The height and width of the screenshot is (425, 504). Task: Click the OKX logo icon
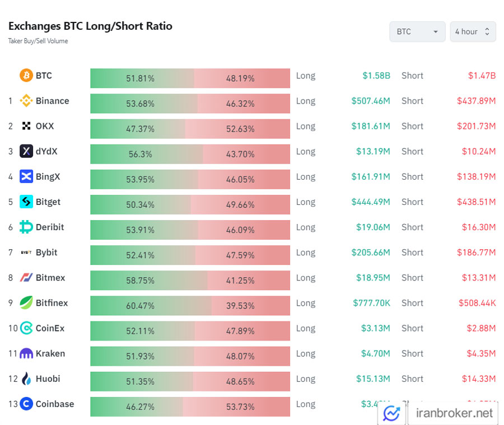click(26, 126)
